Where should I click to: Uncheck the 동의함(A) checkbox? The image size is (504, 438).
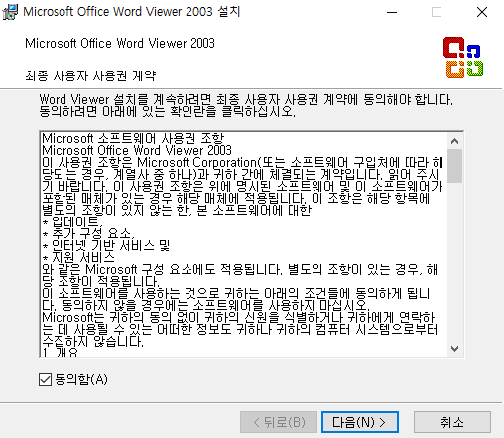pos(45,379)
